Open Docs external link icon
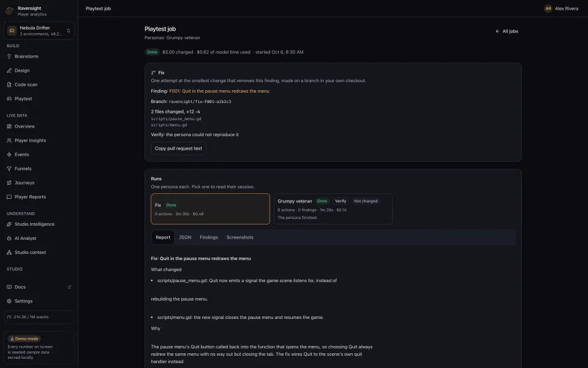This screenshot has height=368, width=588. (69, 287)
